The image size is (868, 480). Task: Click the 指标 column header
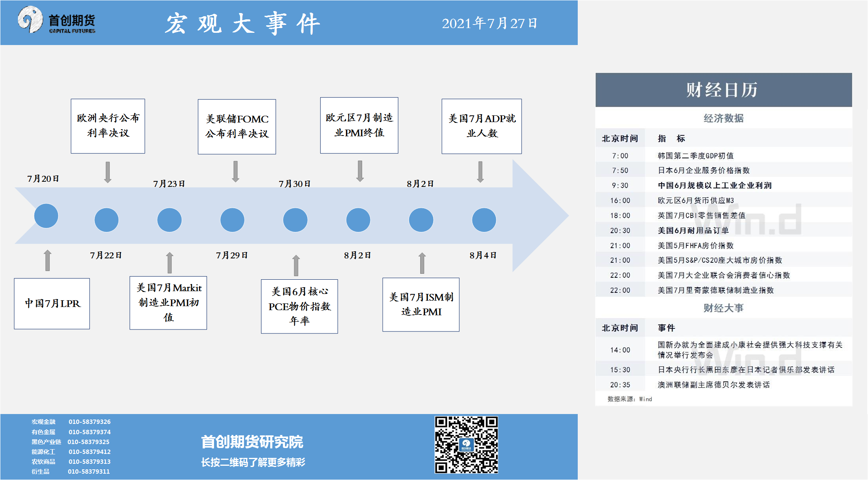(x=671, y=138)
